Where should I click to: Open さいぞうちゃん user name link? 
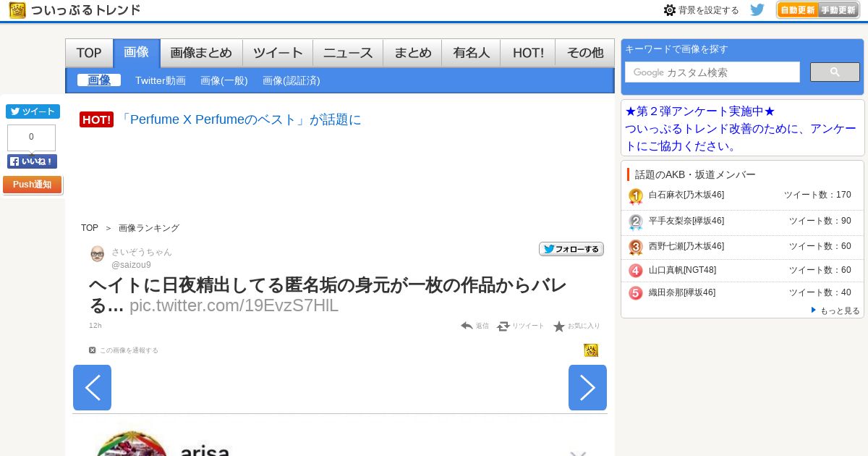142,252
